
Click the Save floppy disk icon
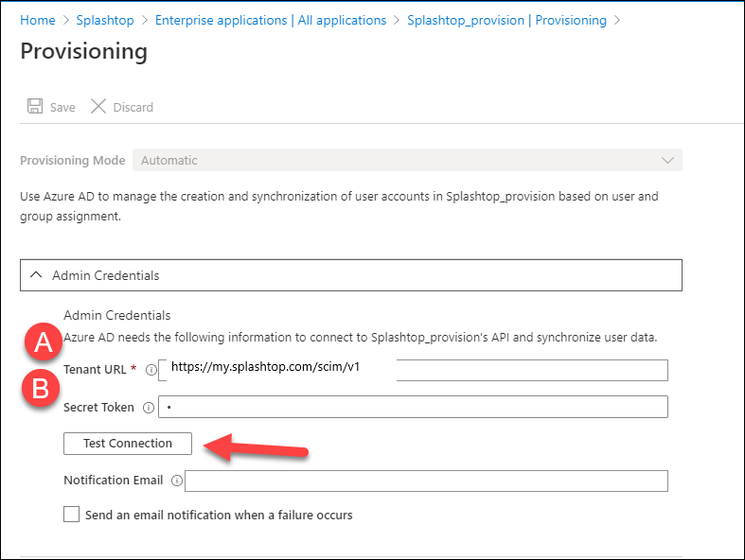(35, 106)
